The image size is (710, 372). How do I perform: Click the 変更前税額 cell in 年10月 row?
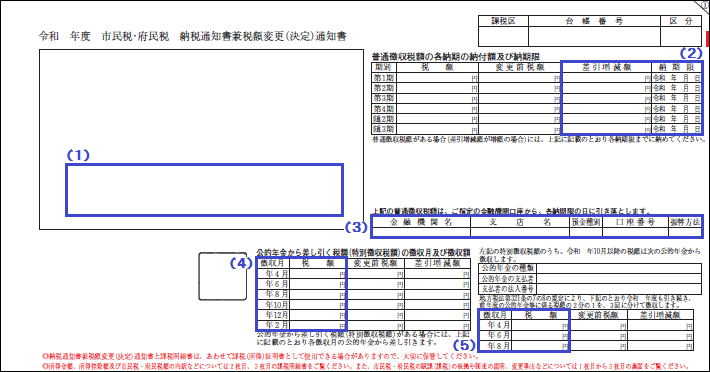point(375,305)
